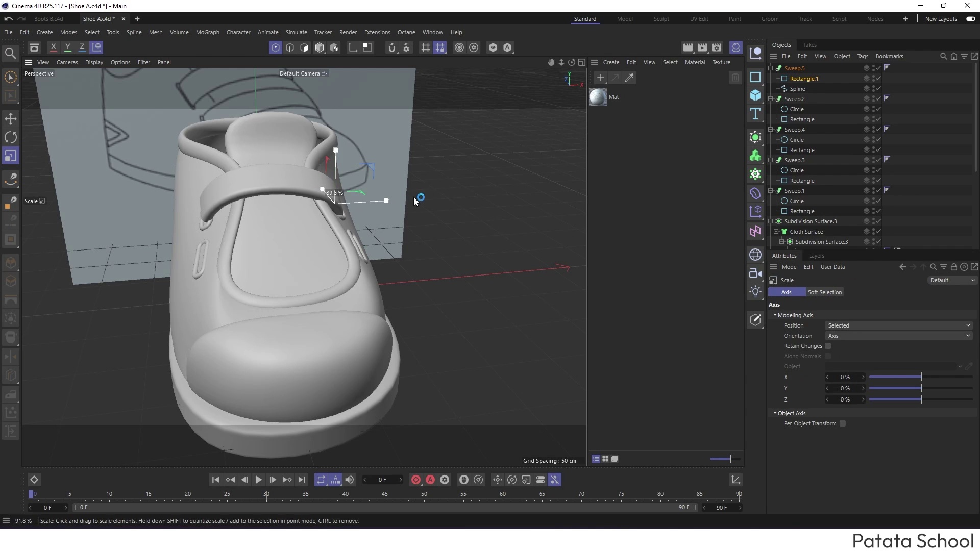Adjust material preview size slider
This screenshot has width=980, height=551.
click(x=725, y=459)
